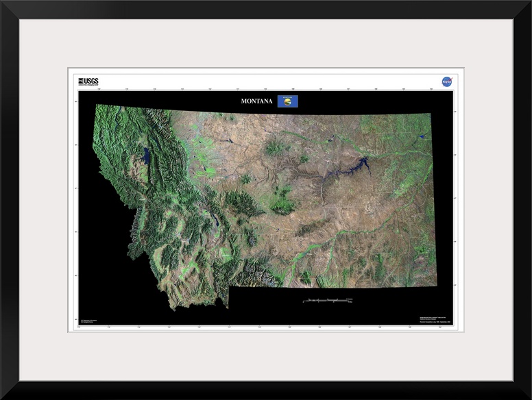Viewport: 532px width, 400px height.
Task: Select the MONTANA title text
Action: (x=257, y=101)
